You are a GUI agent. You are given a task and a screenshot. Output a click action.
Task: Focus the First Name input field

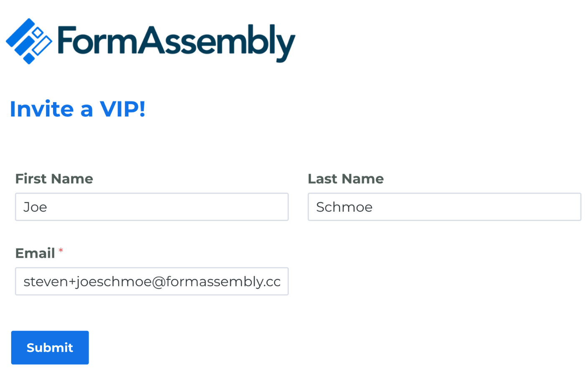pos(152,207)
